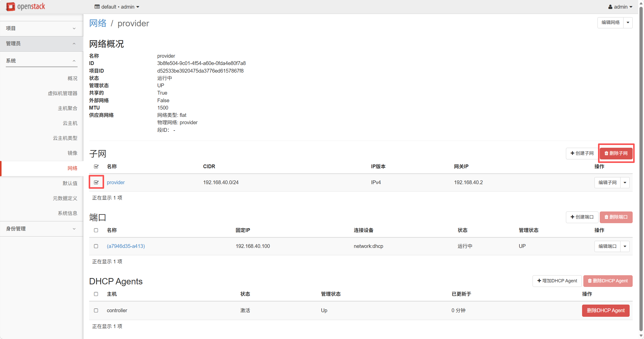
Task: Click the user icon beside admin
Action: [610, 7]
